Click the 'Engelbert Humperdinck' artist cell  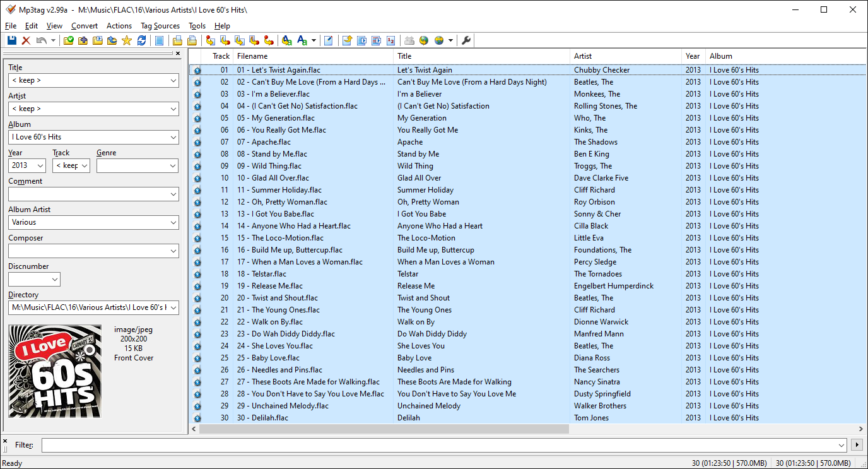point(614,286)
